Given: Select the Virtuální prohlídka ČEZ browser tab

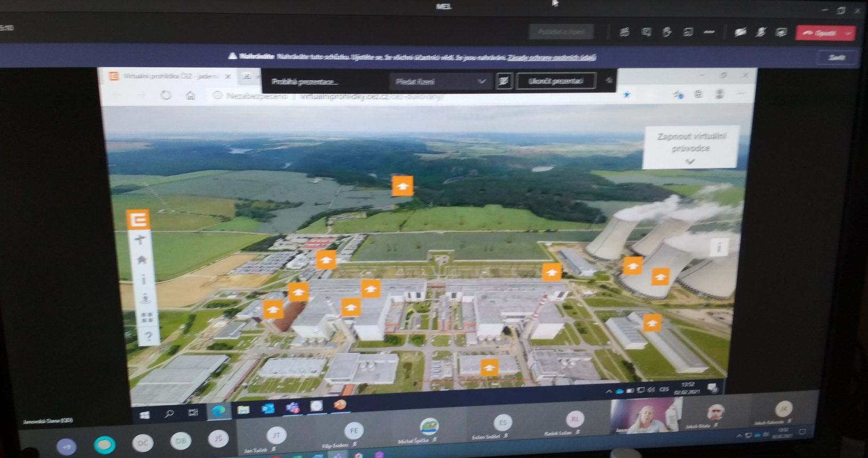Looking at the screenshot, I should tap(169, 77).
